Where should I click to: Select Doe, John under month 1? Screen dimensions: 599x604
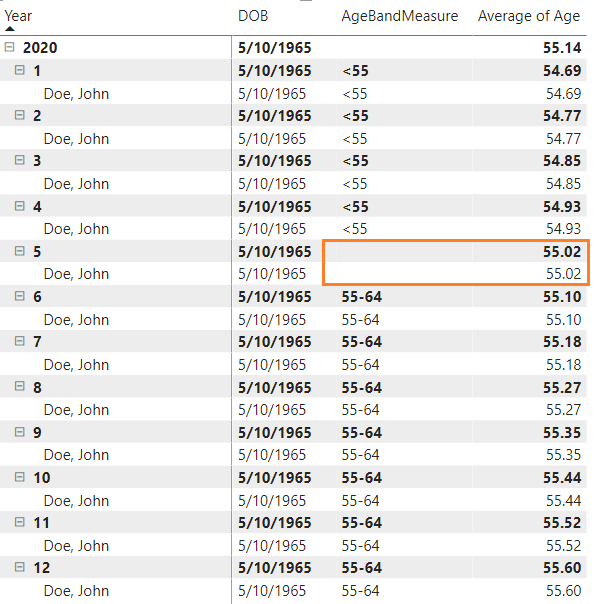(x=76, y=94)
